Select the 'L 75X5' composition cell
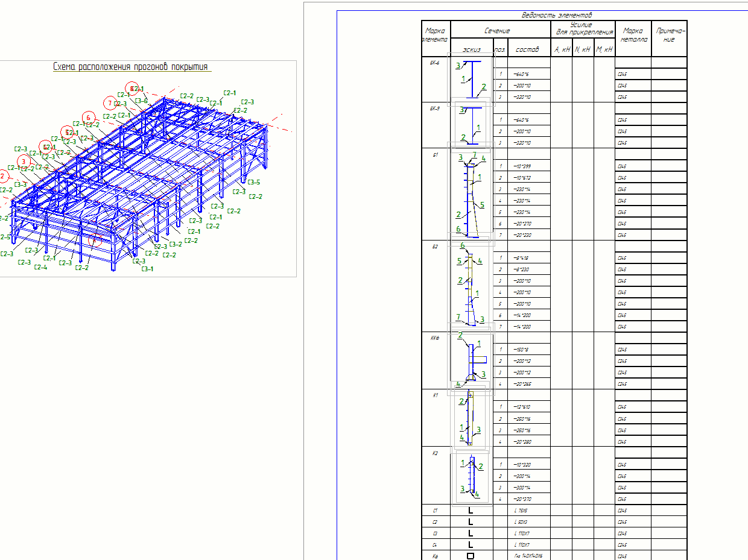This screenshot has width=748, height=560. [521, 511]
